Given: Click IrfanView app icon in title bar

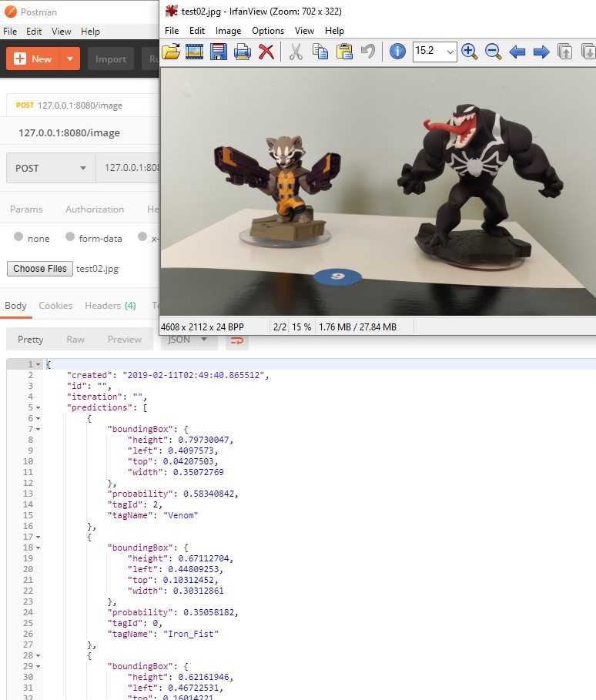Looking at the screenshot, I should pos(172,11).
